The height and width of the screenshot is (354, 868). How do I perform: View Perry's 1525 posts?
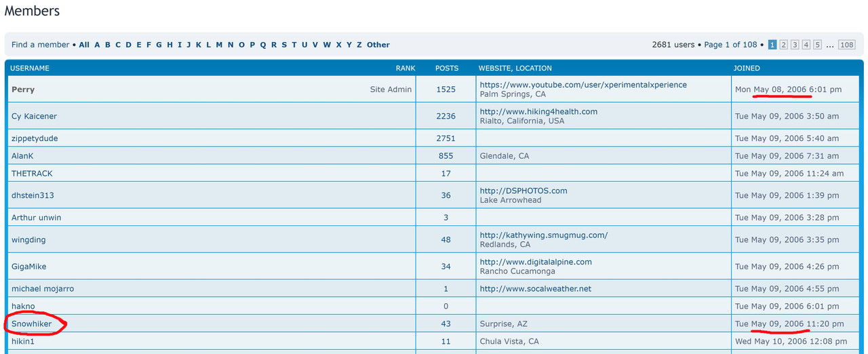point(446,90)
